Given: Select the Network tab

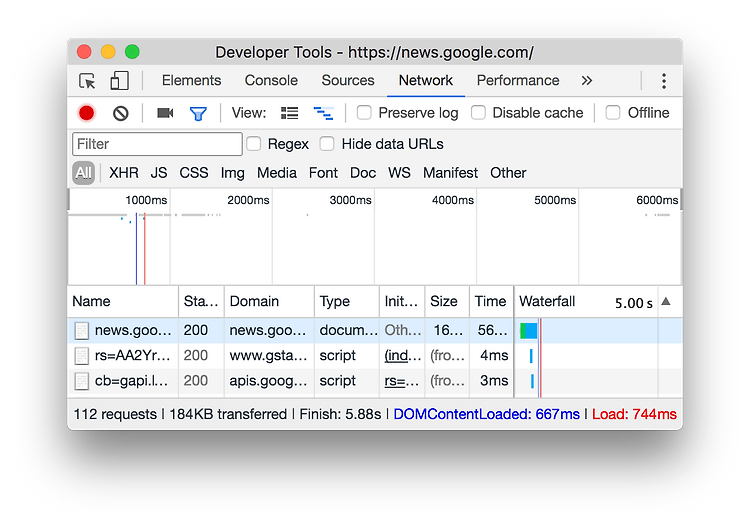Looking at the screenshot, I should [426, 80].
